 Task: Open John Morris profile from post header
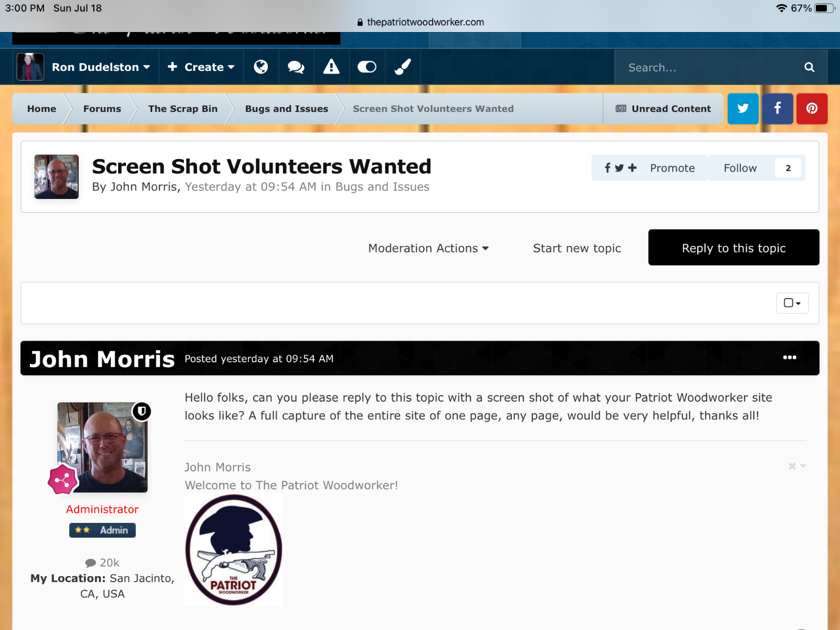pos(102,359)
